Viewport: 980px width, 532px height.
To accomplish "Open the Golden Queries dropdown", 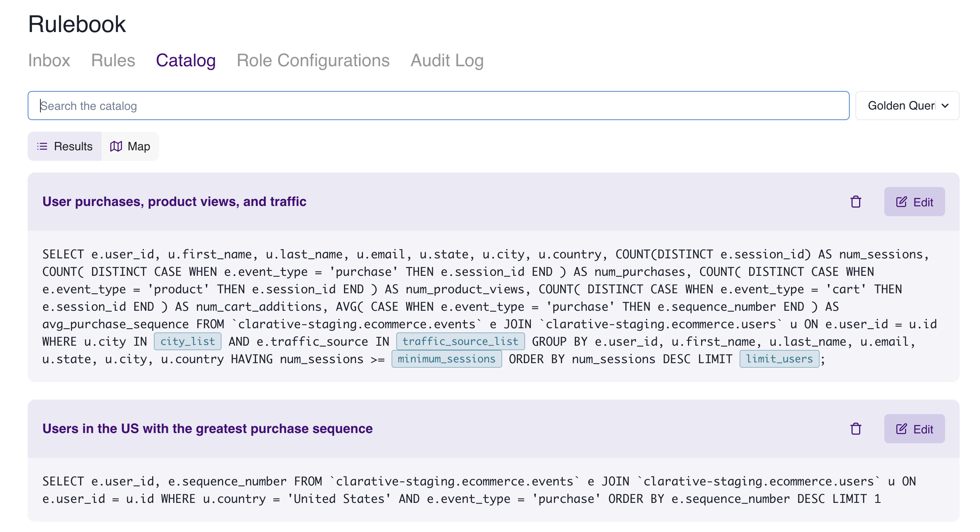I will 907,105.
